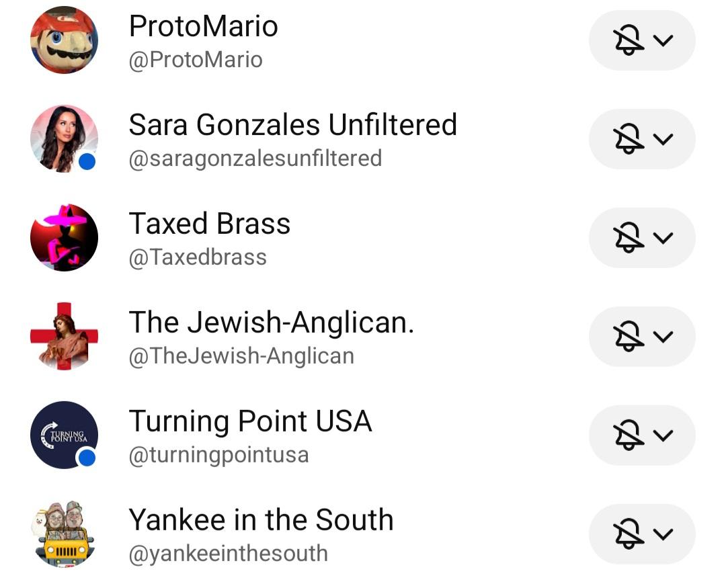Open Sara Gonzales Unfiltered avatar
The width and height of the screenshot is (726, 588).
[x=64, y=139]
